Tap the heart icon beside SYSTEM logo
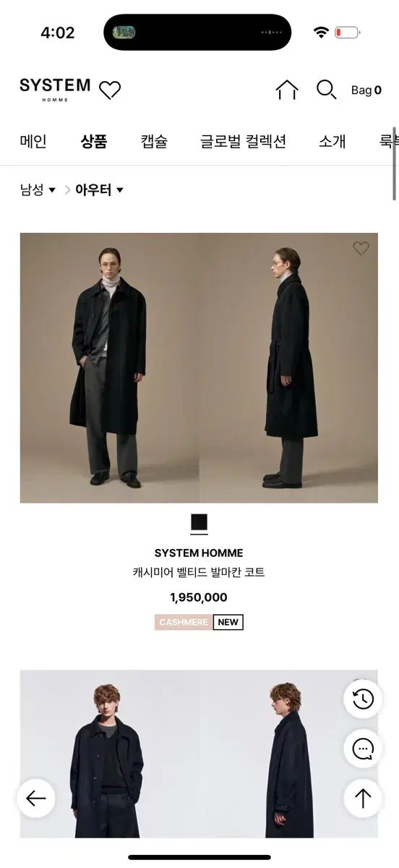The height and width of the screenshot is (868, 399). 110,90
